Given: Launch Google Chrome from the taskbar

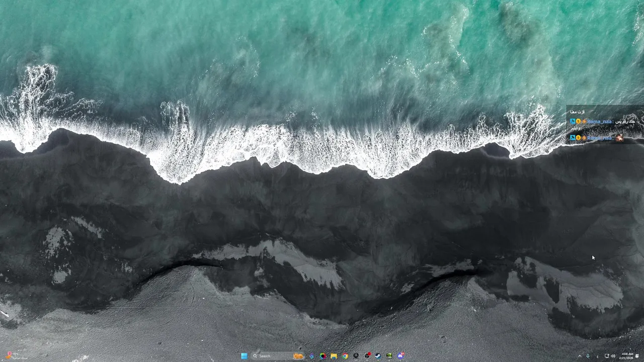Looking at the screenshot, I should coord(345,356).
